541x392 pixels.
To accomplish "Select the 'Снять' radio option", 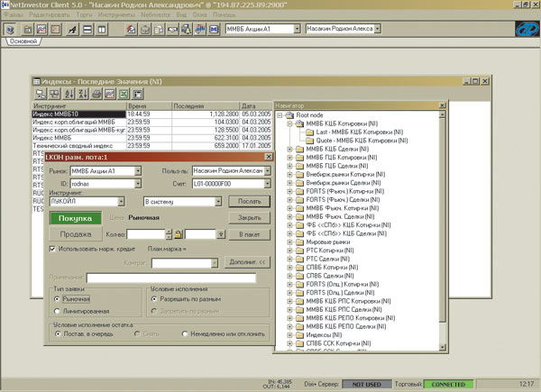I will [x=137, y=333].
